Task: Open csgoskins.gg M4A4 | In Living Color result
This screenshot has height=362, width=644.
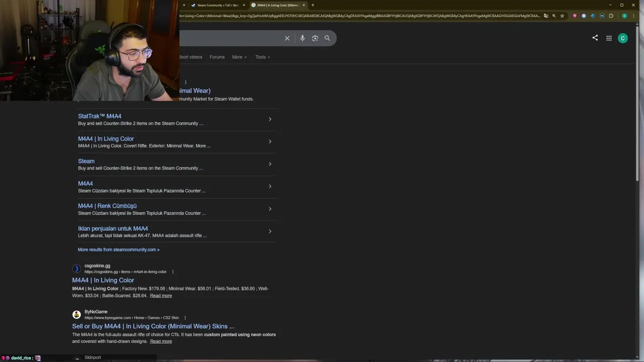Action: point(103,281)
